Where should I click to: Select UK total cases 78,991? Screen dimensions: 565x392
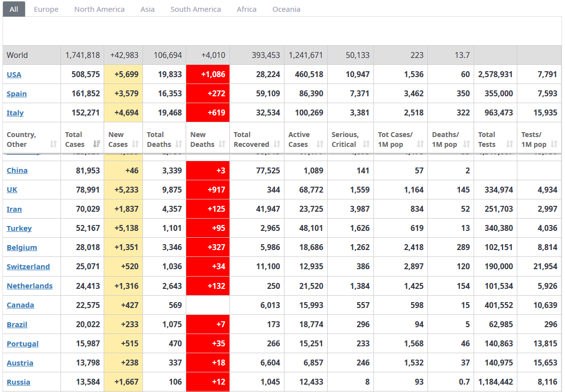pos(88,190)
